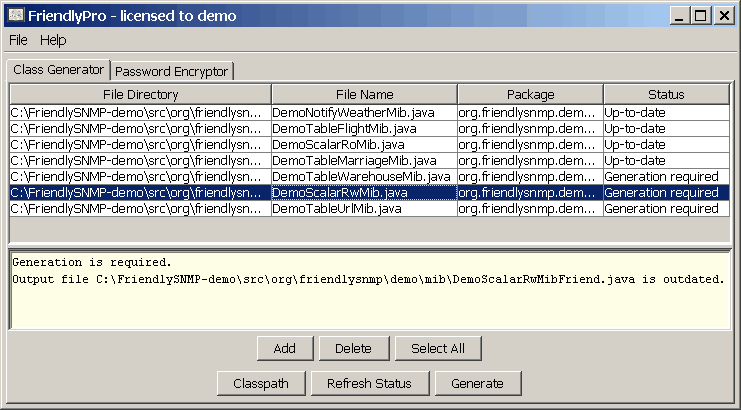The height and width of the screenshot is (410, 741).
Task: Open the File menu
Action: (x=18, y=40)
